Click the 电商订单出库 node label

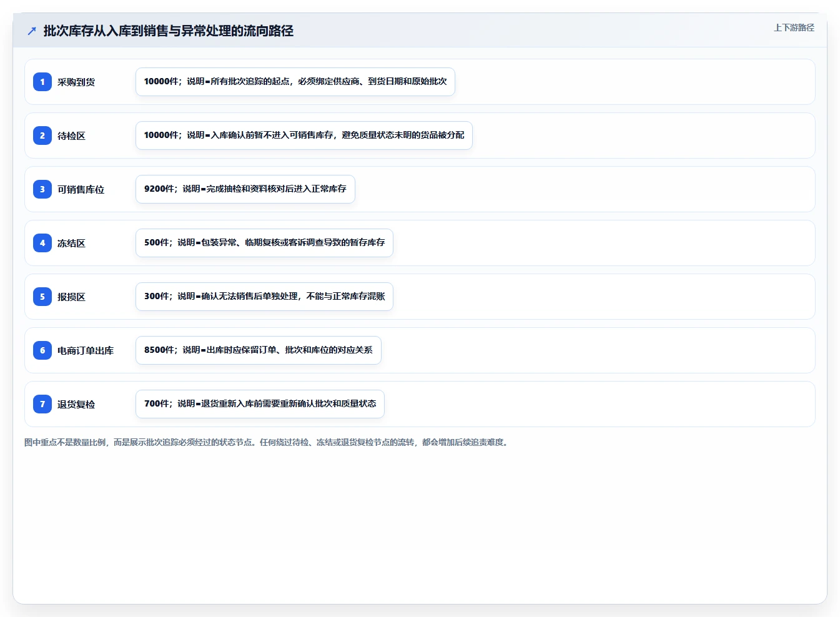pos(86,350)
